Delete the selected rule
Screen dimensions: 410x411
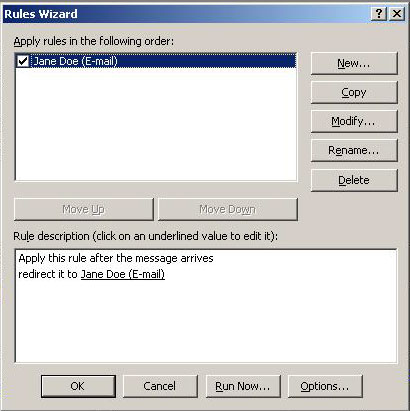[354, 180]
